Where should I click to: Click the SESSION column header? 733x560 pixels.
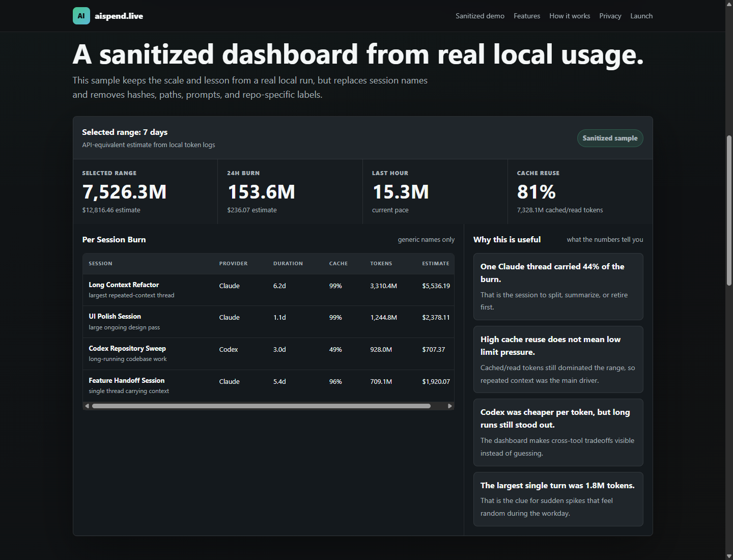(x=100, y=264)
